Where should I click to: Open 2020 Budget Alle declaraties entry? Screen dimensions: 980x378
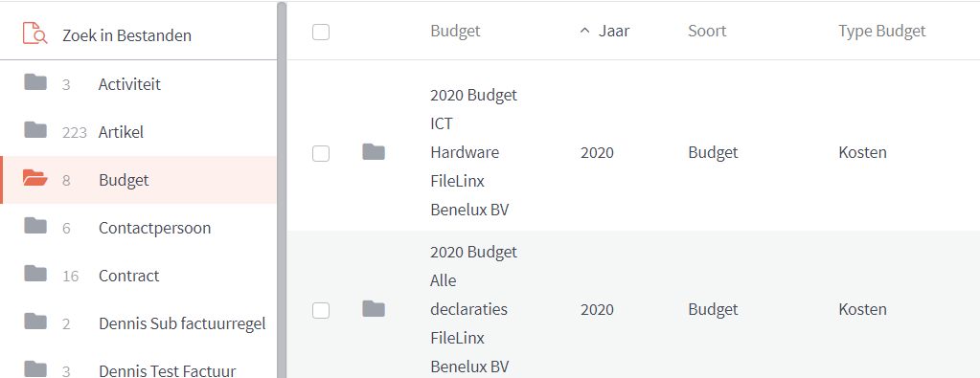pos(474,309)
